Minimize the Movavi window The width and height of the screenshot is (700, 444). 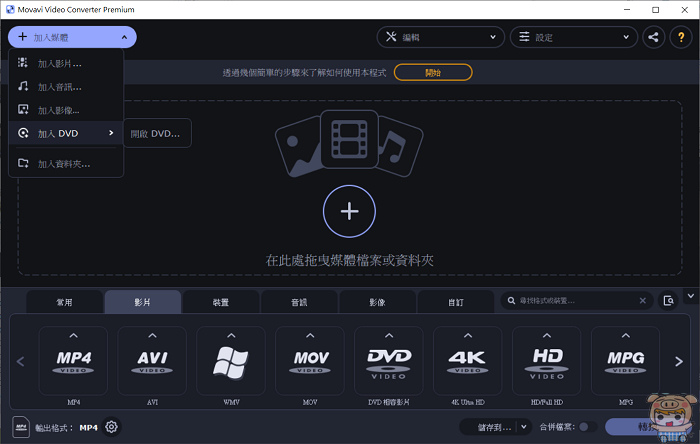[x=627, y=9]
